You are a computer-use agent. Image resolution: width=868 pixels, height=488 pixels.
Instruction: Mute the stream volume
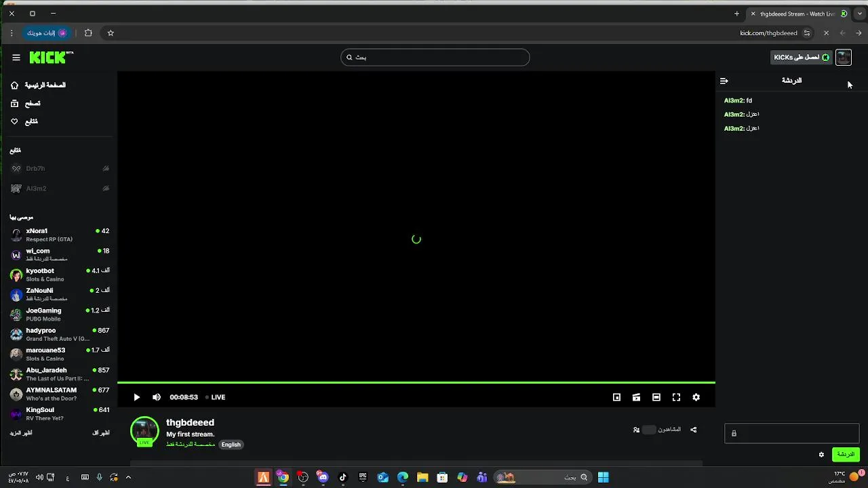pyautogui.click(x=157, y=397)
